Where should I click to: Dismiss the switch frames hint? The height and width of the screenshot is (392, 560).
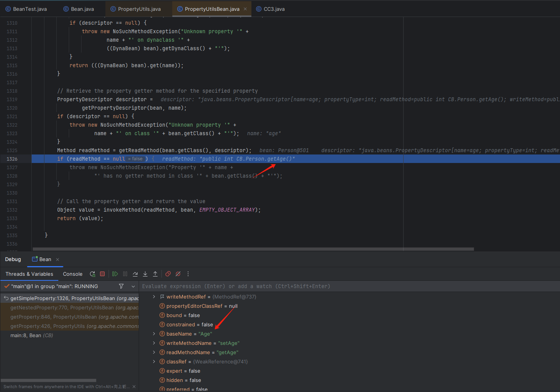point(134,387)
